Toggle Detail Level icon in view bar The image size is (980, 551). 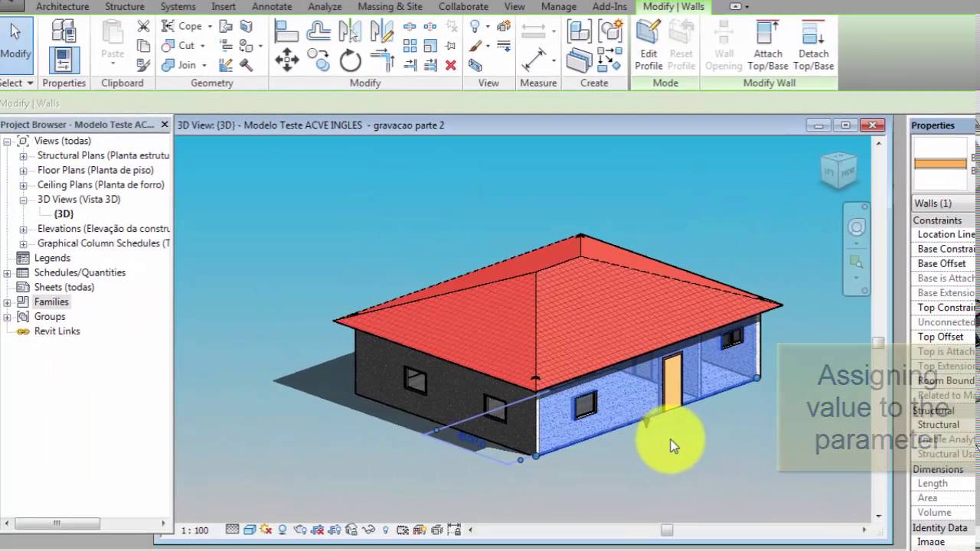coord(232,530)
